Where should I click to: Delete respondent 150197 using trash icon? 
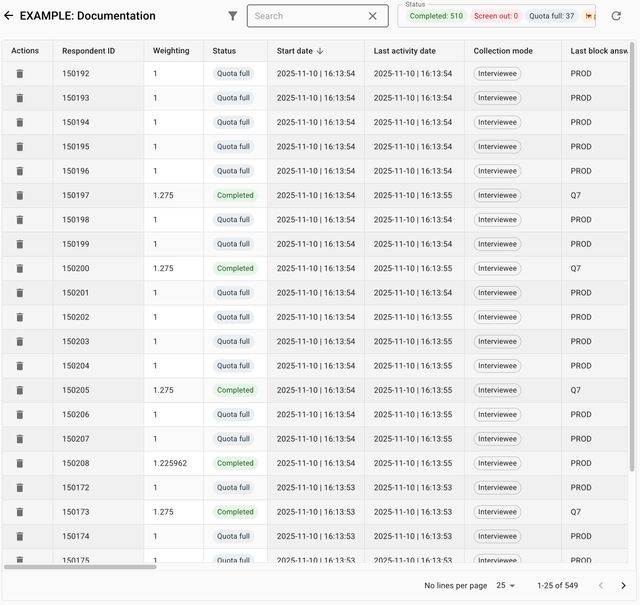coord(19,196)
